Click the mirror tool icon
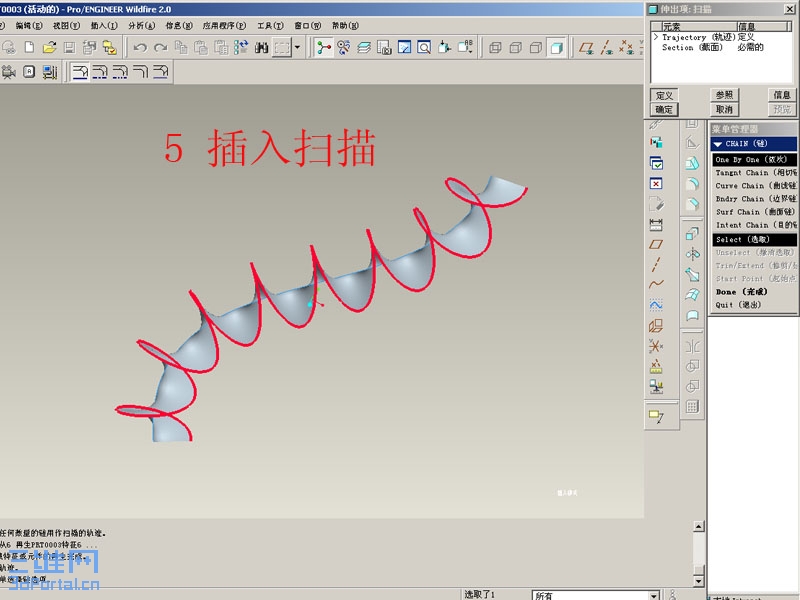The image size is (800, 600). coord(692,347)
